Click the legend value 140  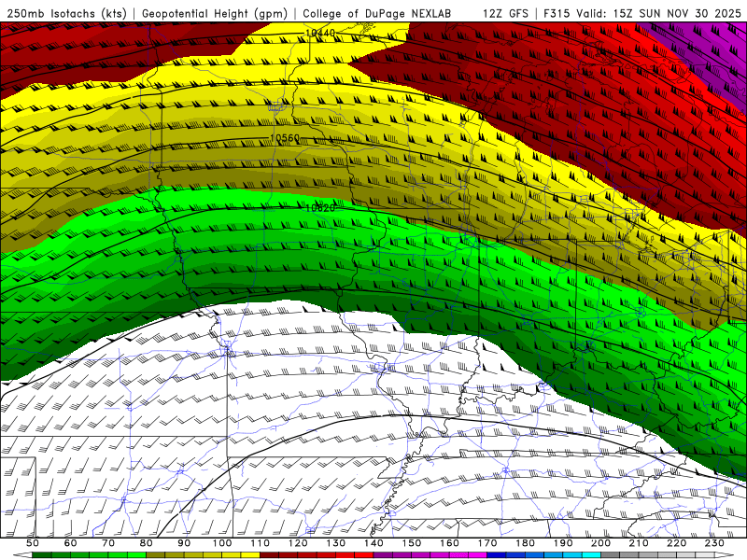click(373, 543)
